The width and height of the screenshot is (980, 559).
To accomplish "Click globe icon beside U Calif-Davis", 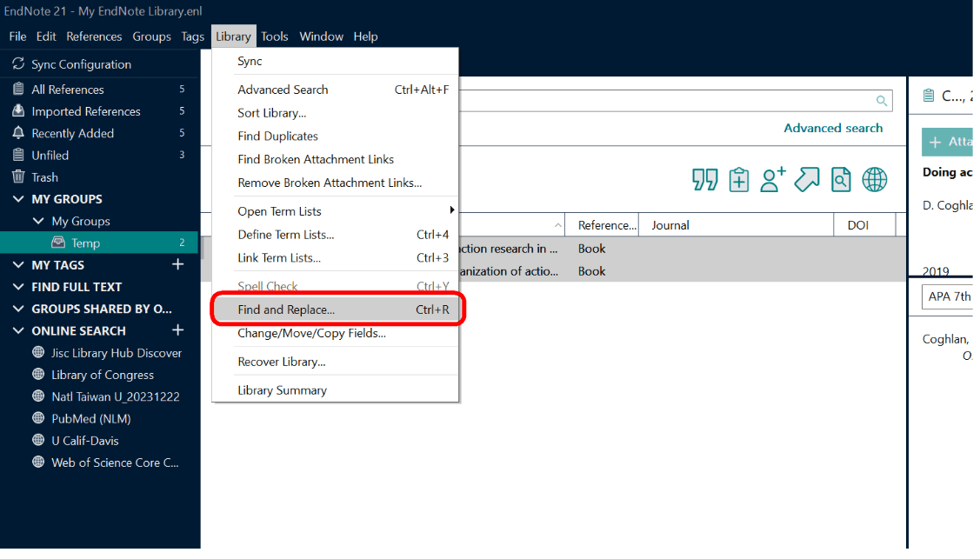I will pos(38,440).
